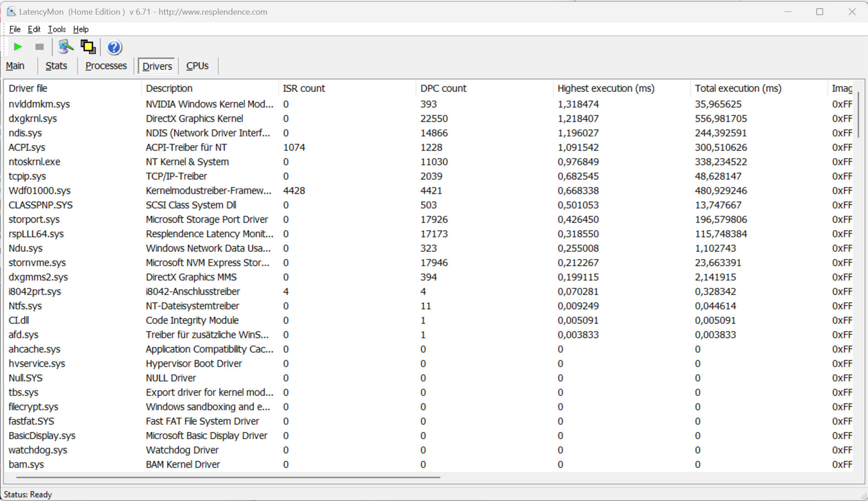This screenshot has height=501, width=868.
Task: Maximize the LatencyMon window
Action: coord(819,12)
